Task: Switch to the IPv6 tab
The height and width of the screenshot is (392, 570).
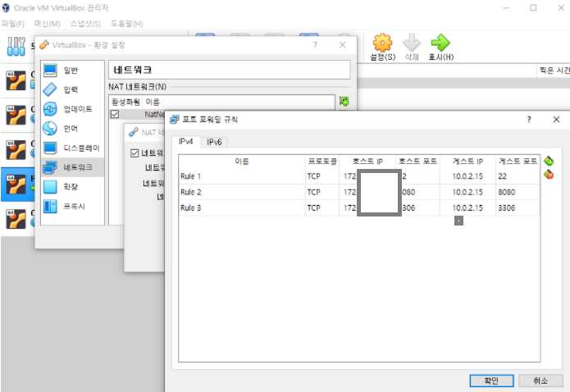Action: tap(214, 142)
